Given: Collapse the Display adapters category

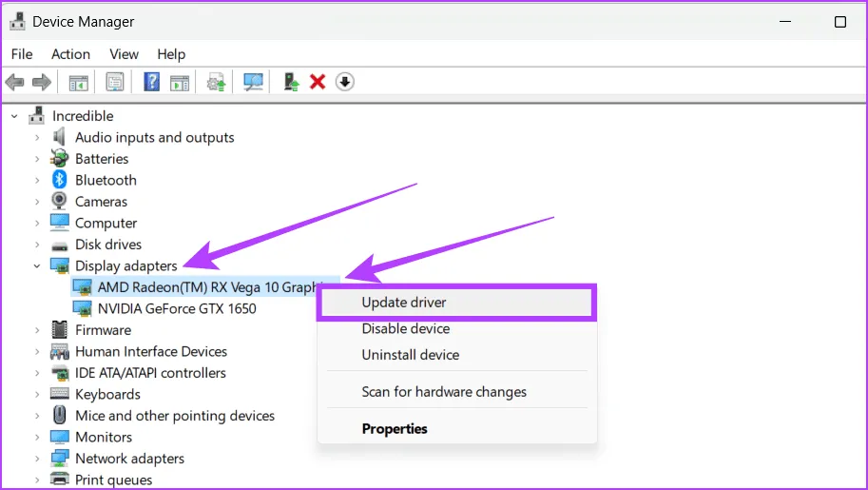Looking at the screenshot, I should point(37,266).
